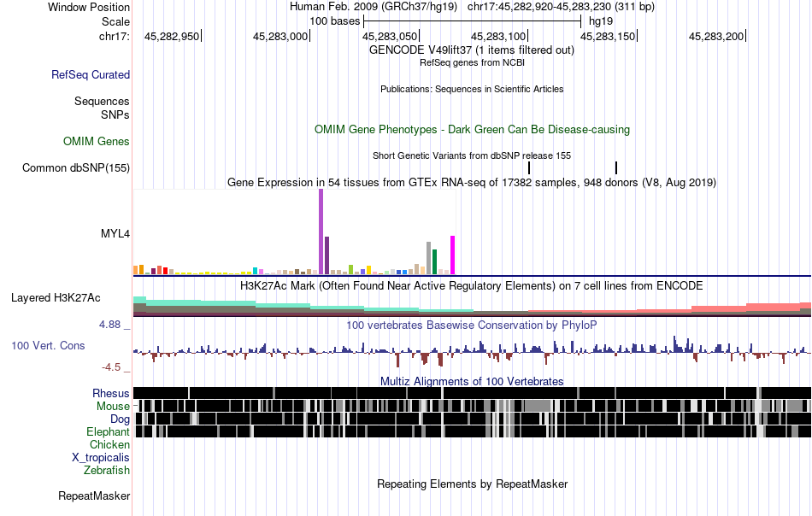Screen dimensions: 812x516
Task: Select the Common dbSNP(155) track label
Action: pyautogui.click(x=76, y=167)
